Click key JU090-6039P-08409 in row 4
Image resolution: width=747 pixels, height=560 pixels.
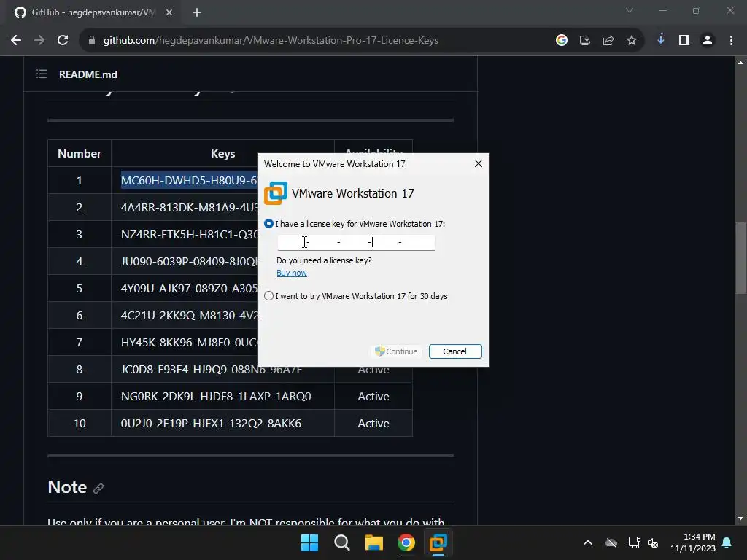(189, 262)
